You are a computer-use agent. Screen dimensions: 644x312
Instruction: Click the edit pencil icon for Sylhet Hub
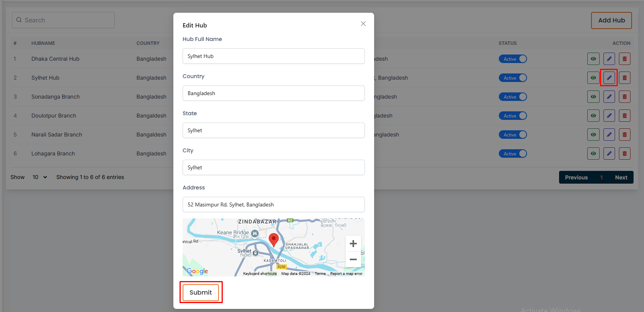(609, 78)
